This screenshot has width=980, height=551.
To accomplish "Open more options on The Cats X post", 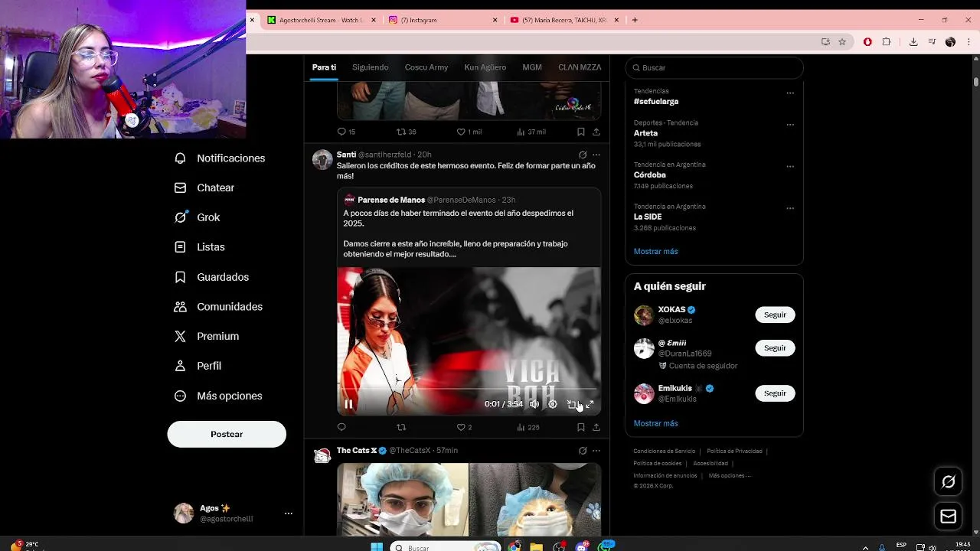I will 596,451.
